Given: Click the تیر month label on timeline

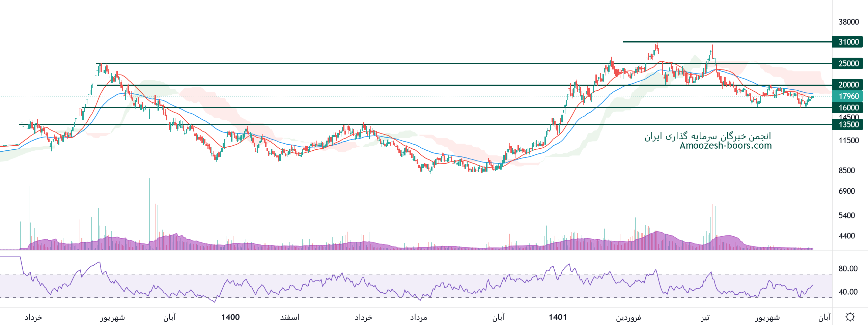Looking at the screenshot, I should pos(705,317).
